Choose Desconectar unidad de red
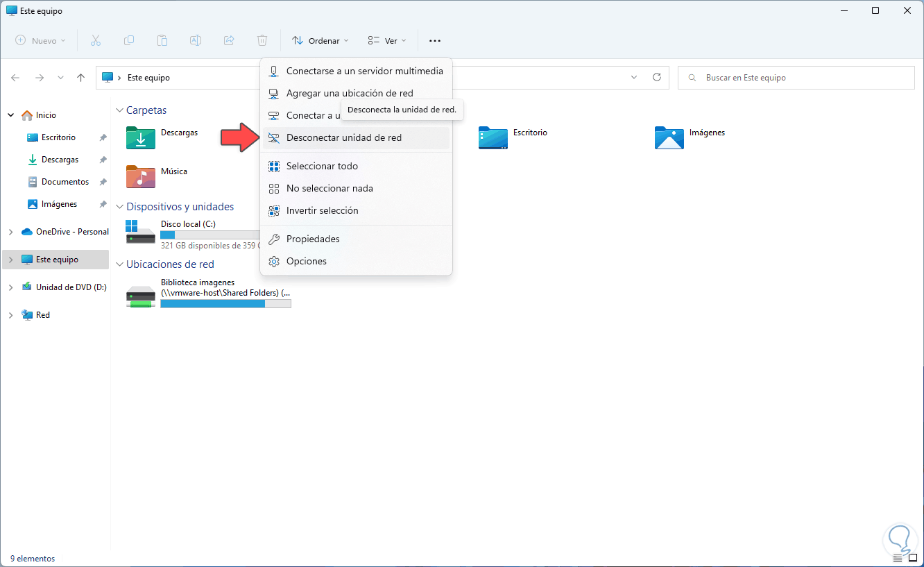 coord(356,137)
